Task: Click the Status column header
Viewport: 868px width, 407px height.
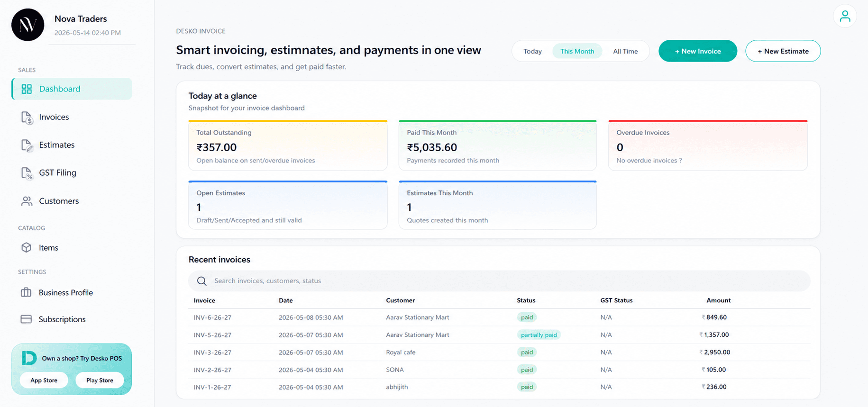Action: (x=526, y=300)
